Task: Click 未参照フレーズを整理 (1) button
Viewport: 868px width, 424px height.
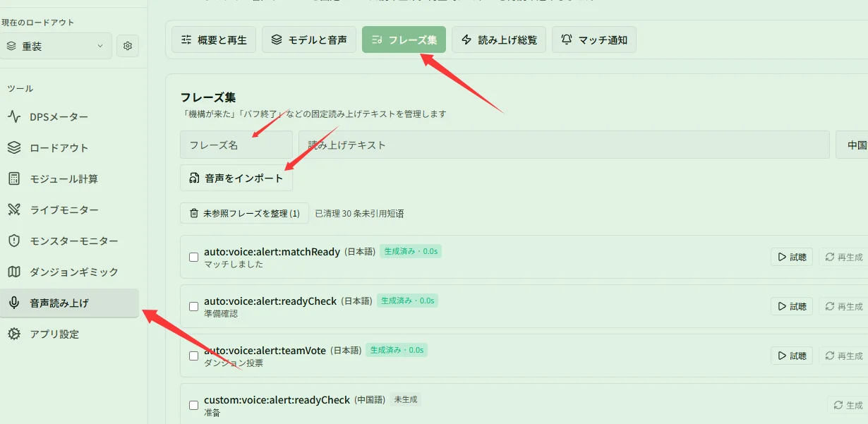Action: [244, 213]
